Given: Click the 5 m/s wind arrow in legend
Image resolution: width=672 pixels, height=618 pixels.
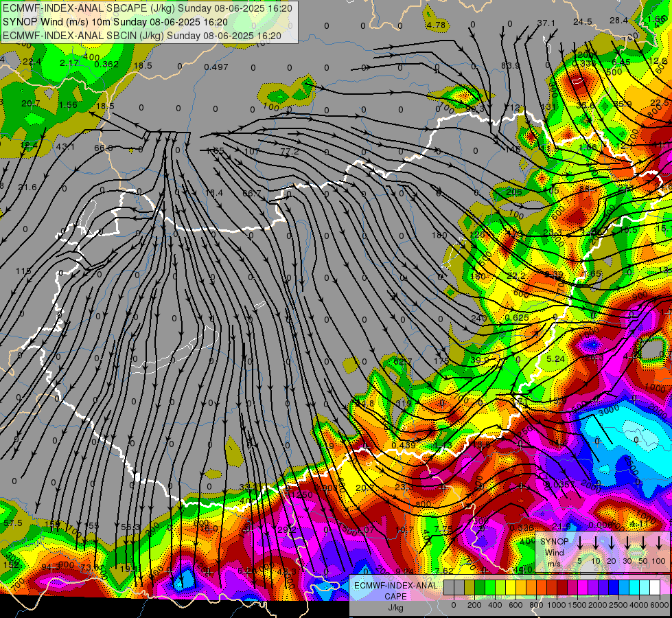Looking at the screenshot, I should 579,543.
